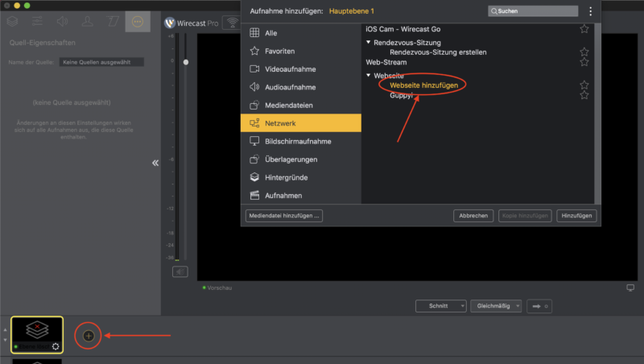This screenshot has width=644, height=364.
Task: Click the monitor output icon below preview
Action: click(630, 287)
